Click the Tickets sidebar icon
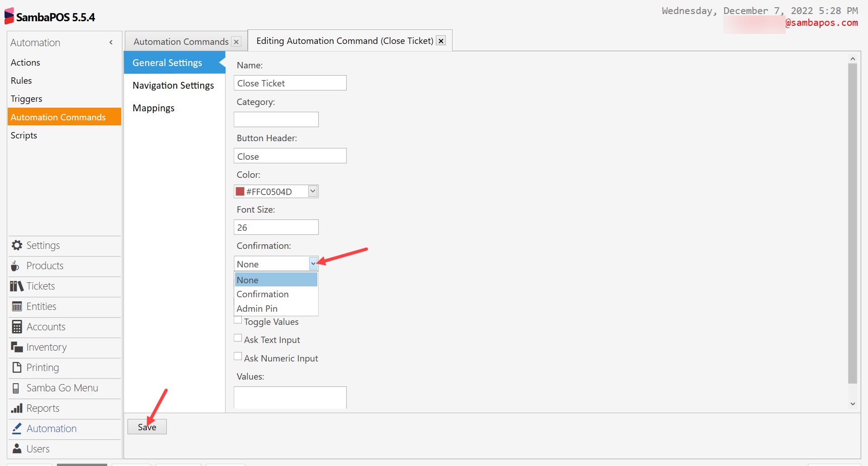The image size is (868, 466). click(x=16, y=286)
